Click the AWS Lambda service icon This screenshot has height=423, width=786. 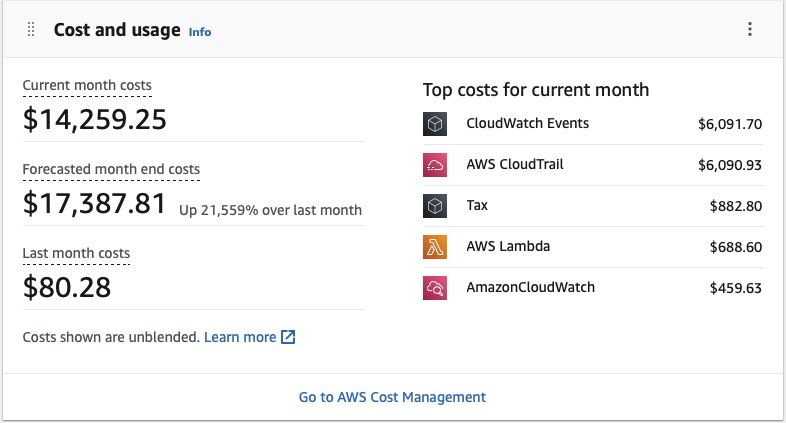tap(435, 247)
